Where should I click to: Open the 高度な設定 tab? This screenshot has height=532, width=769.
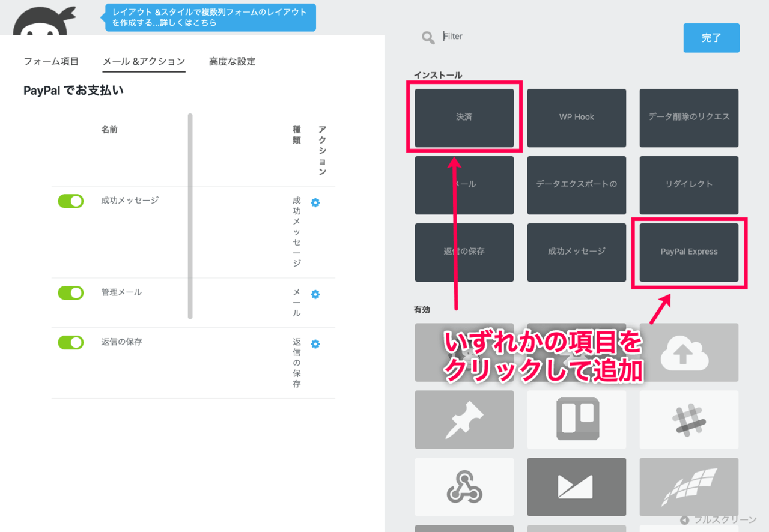click(232, 61)
